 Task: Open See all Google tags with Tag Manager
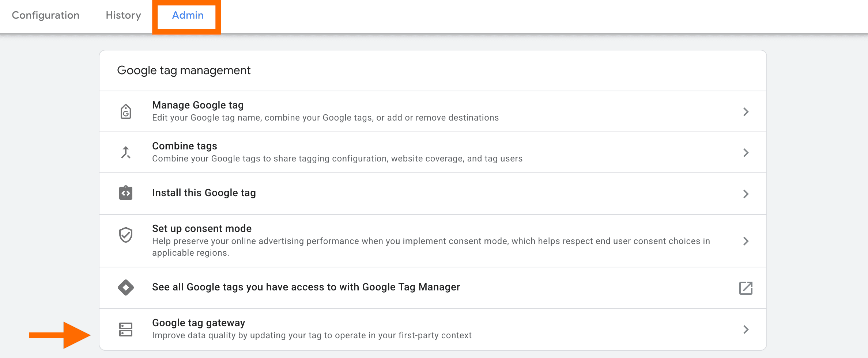click(x=306, y=287)
